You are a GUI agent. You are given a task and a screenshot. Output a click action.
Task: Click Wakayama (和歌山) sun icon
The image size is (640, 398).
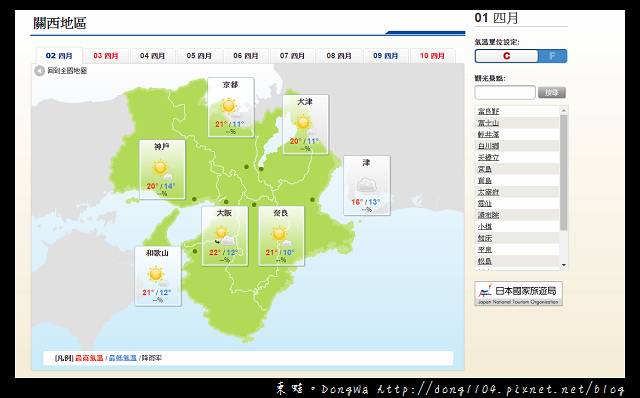pos(157,275)
